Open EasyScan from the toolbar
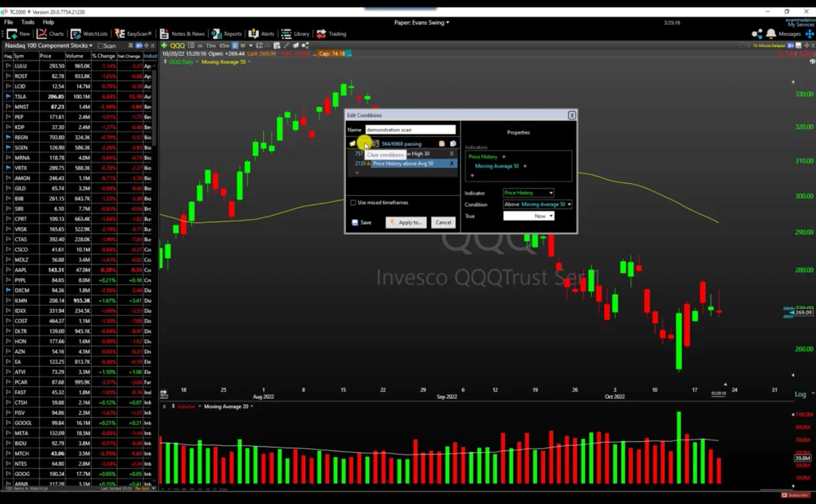This screenshot has width=816, height=504. point(137,33)
